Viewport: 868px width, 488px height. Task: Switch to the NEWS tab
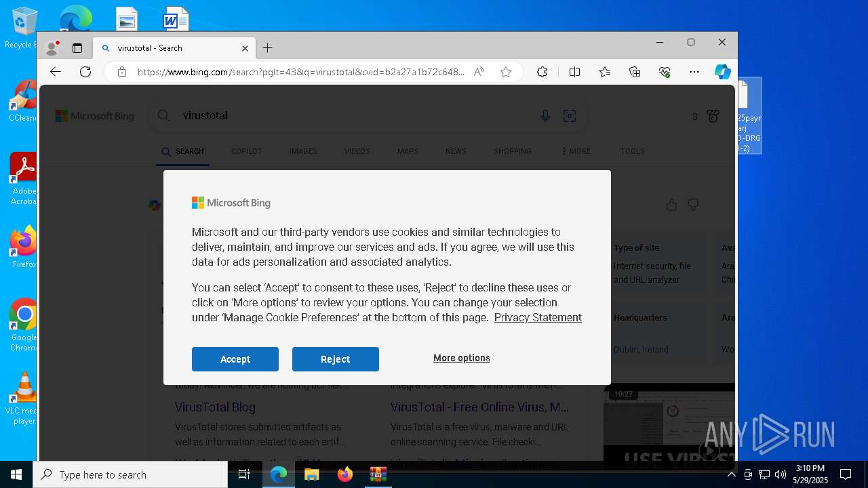(x=456, y=151)
